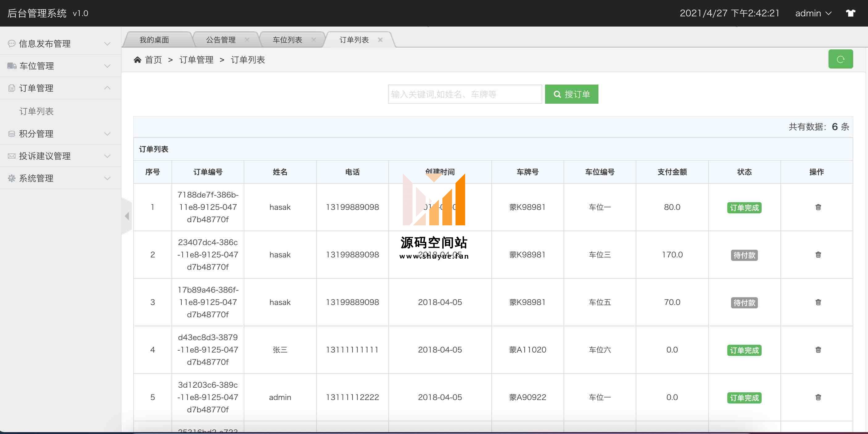Expand 车位管理 menu chevron
868x434 pixels.
coord(107,66)
